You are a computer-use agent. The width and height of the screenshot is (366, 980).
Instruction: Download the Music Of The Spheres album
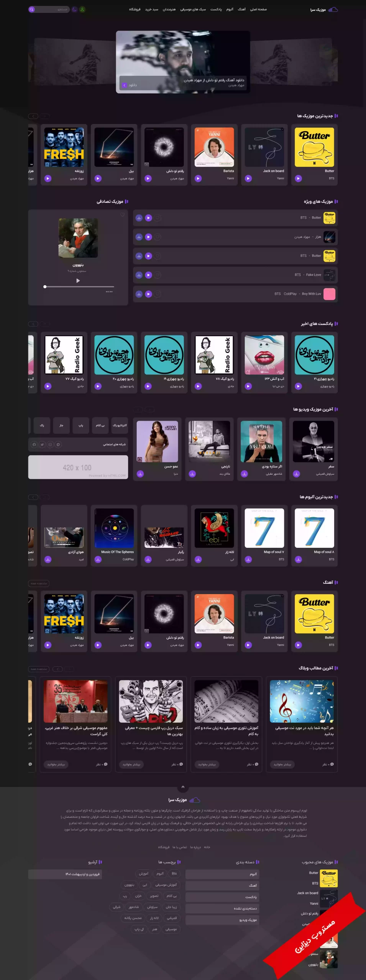coord(98,559)
